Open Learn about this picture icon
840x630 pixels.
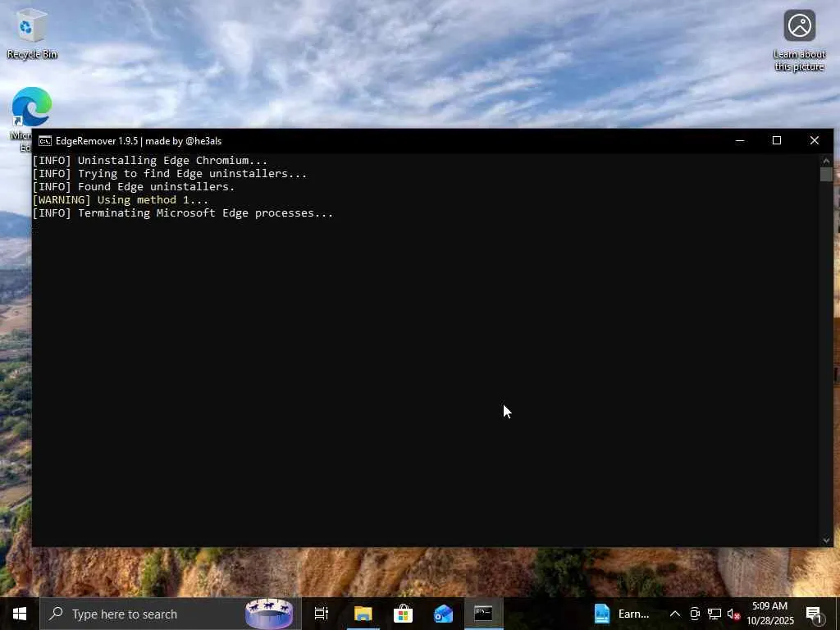[x=799, y=40]
